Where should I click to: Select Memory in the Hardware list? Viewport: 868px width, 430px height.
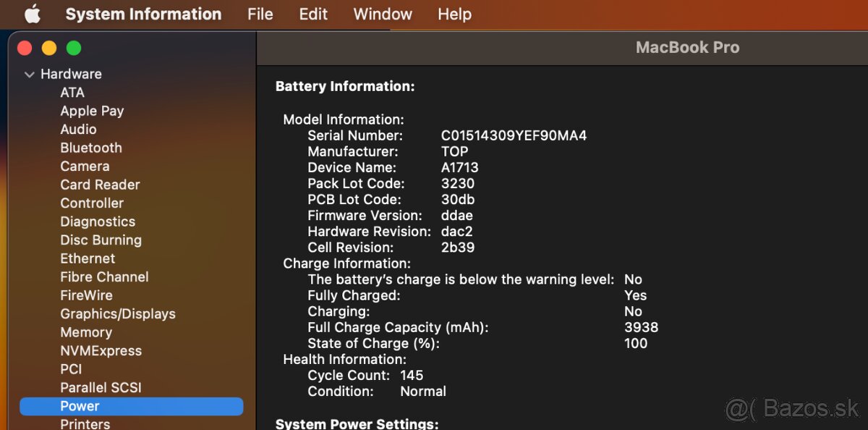[86, 332]
